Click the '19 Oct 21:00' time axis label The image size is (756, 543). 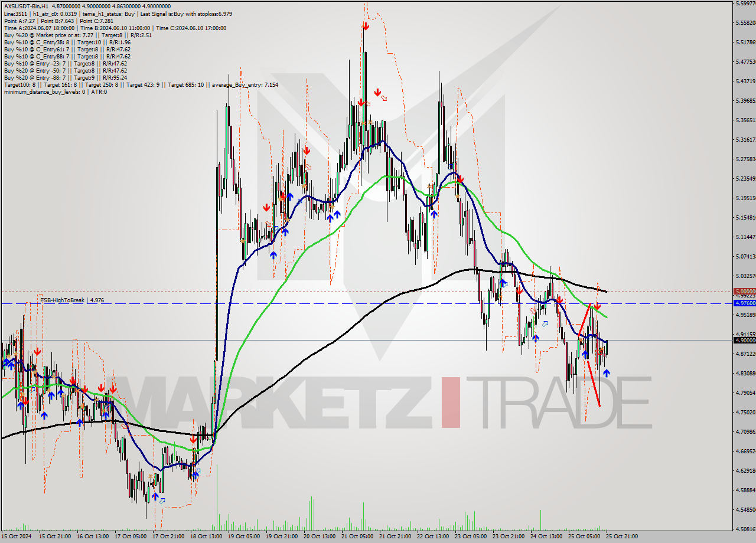pos(282,537)
